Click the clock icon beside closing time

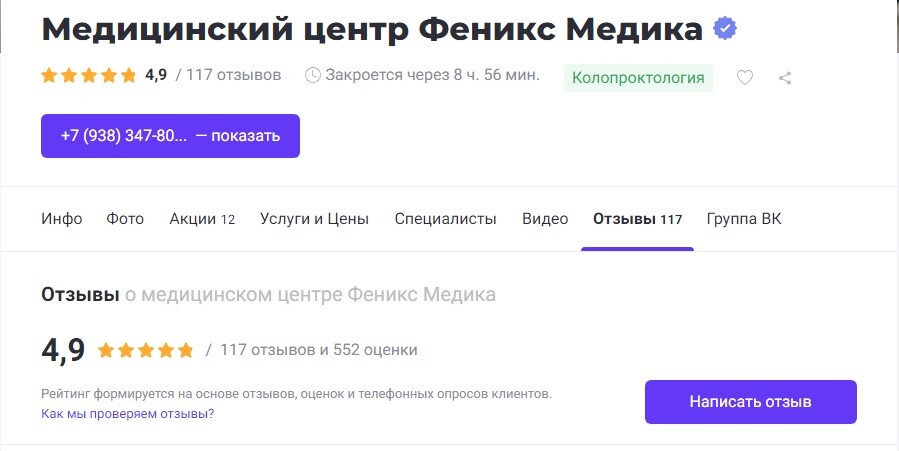point(312,75)
